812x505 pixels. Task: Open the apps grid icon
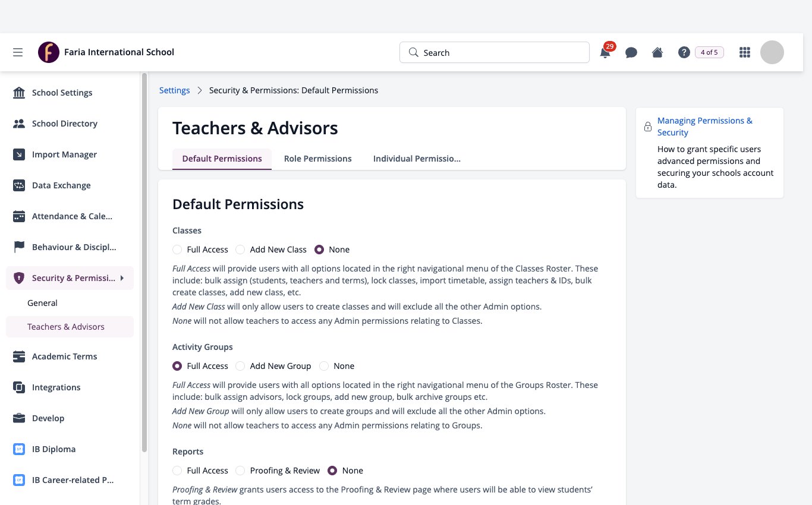(x=744, y=52)
